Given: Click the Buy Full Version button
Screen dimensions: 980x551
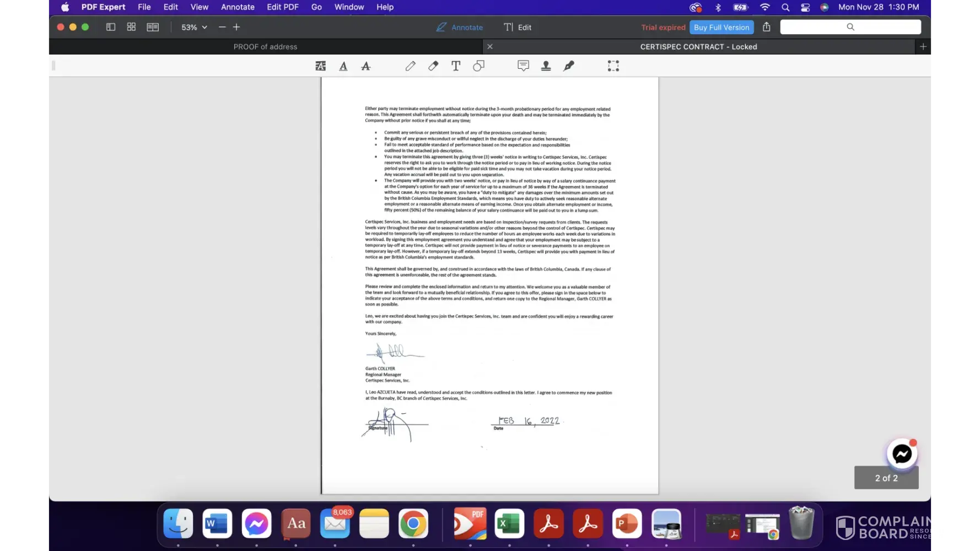Looking at the screenshot, I should [x=721, y=27].
